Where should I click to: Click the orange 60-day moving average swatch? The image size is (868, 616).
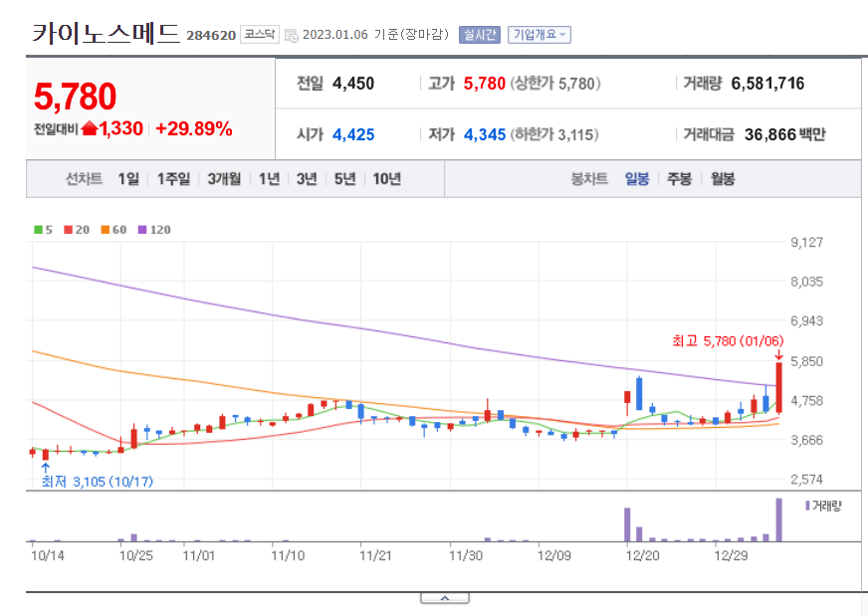(x=106, y=230)
